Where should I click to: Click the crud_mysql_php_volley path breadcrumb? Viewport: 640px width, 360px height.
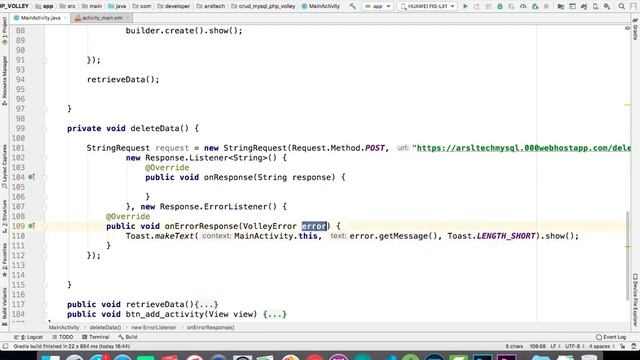[x=263, y=6]
